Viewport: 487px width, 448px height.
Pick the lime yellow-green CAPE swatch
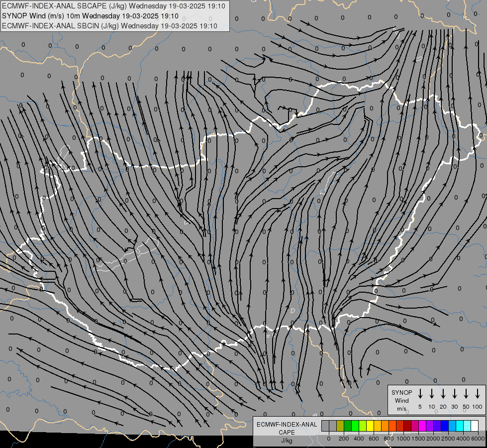point(363,426)
